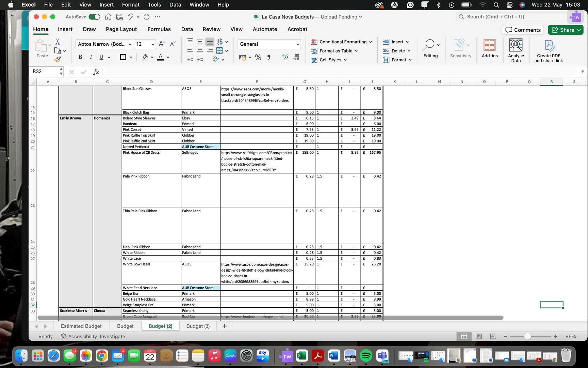Decrease indent of the cell
The height and width of the screenshot is (368, 588).
click(x=190, y=60)
